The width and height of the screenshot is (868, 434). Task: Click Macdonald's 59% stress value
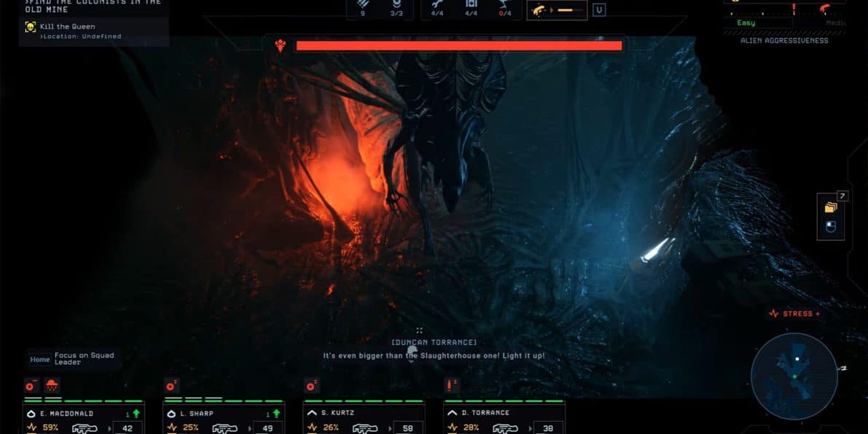pos(50,427)
